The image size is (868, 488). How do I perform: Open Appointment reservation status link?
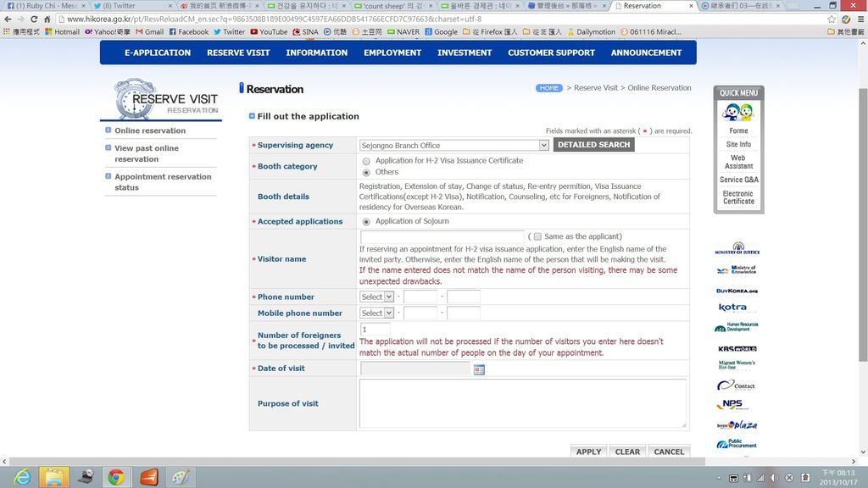coord(163,182)
